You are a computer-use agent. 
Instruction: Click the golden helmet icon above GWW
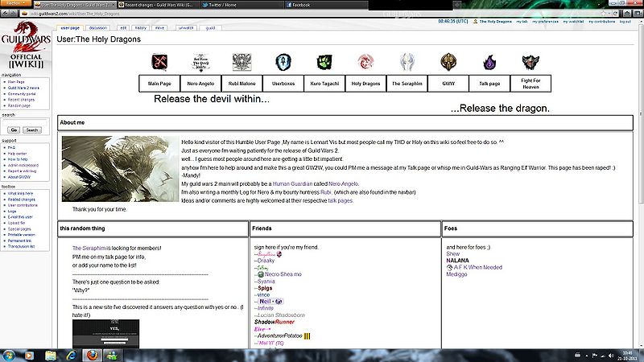[x=448, y=62]
